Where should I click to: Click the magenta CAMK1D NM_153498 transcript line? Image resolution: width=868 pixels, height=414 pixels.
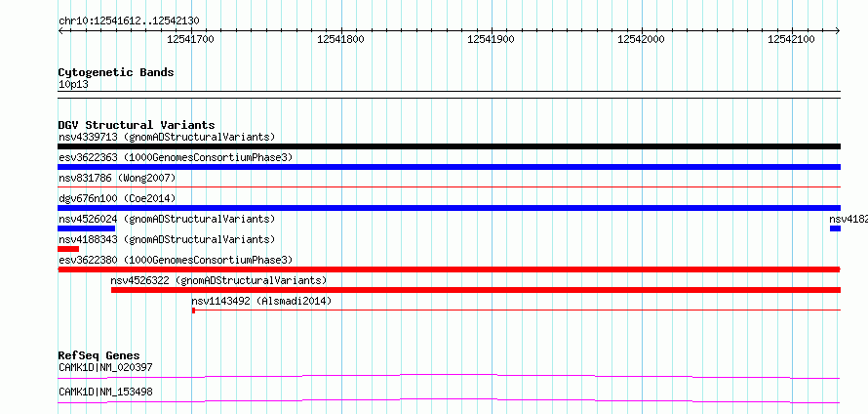(x=449, y=400)
